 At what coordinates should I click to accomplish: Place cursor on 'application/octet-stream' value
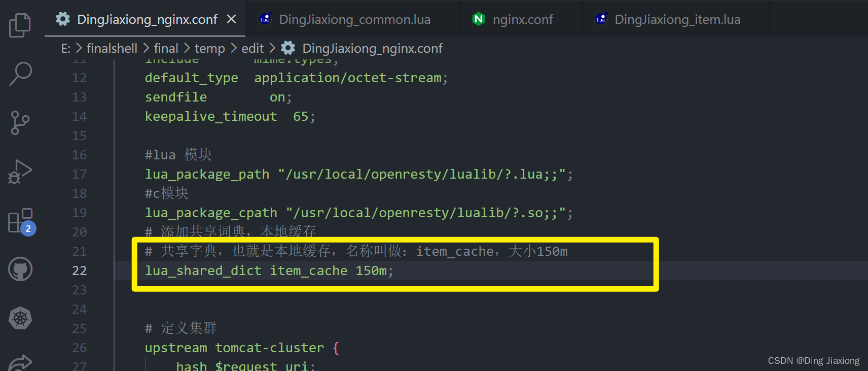tap(348, 78)
